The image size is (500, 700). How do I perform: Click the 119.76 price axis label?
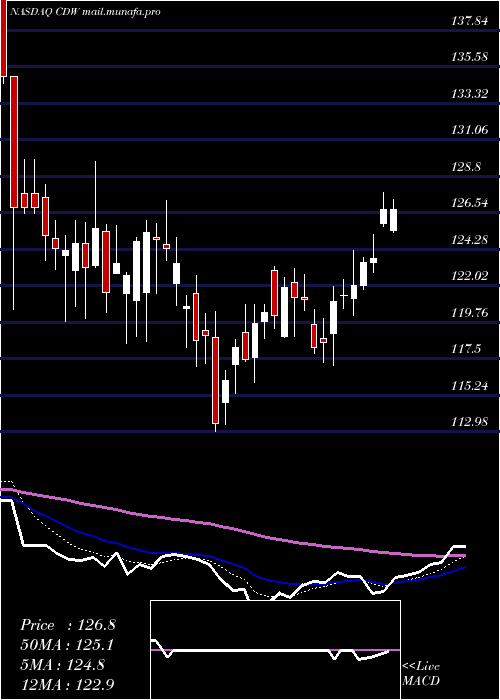coord(469,312)
